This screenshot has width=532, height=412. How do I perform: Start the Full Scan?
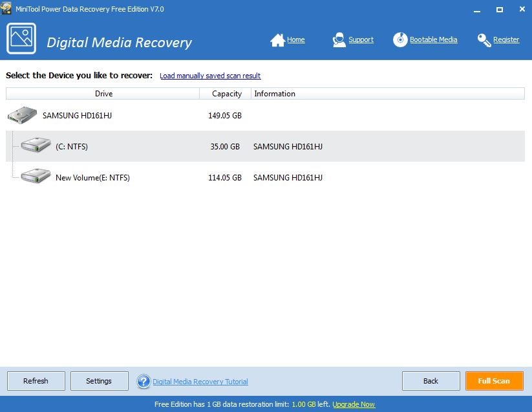click(x=494, y=381)
